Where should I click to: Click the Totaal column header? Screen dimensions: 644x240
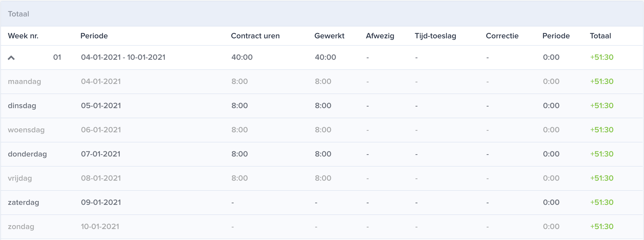600,36
